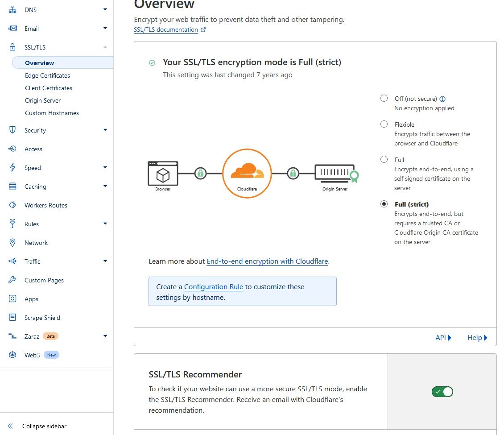Viewport: 504px width, 435px height.
Task: Click the lock icon between Browser and Cloudflare
Action: click(200, 173)
